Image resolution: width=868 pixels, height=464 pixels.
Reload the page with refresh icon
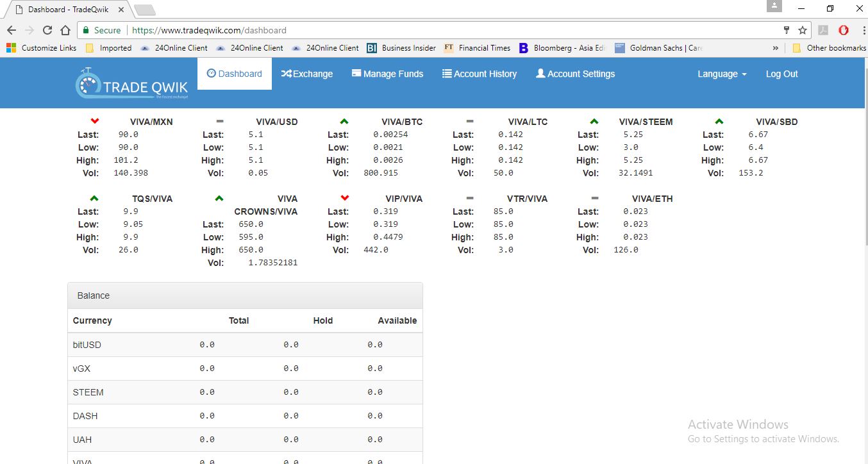pyautogui.click(x=47, y=30)
